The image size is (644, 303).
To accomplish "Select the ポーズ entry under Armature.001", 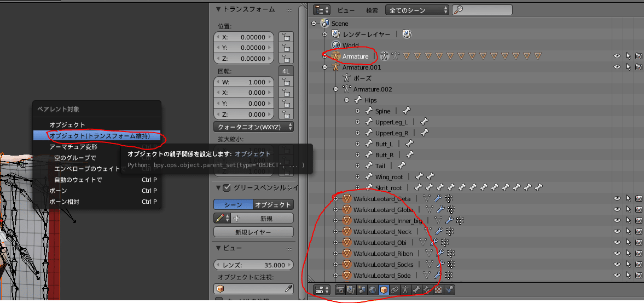I will [362, 78].
